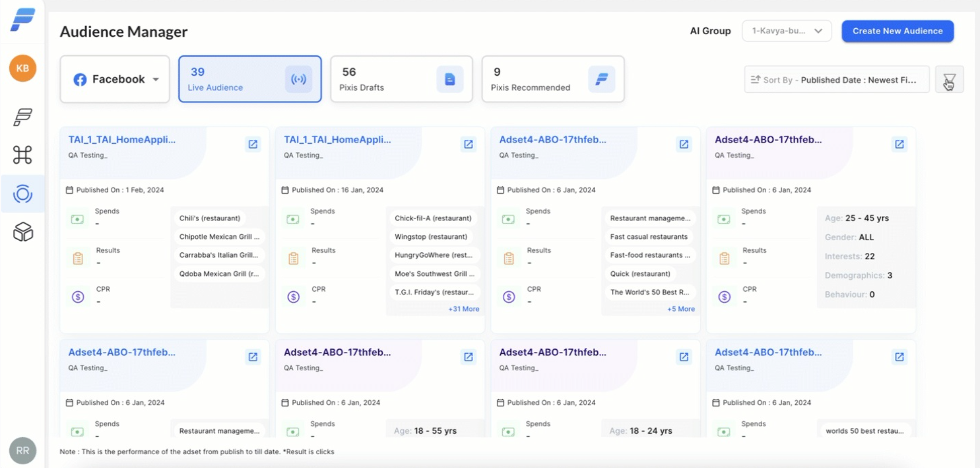Click the Pixis logo in the sidebar
Image resolution: width=980 pixels, height=468 pixels.
coord(23,20)
